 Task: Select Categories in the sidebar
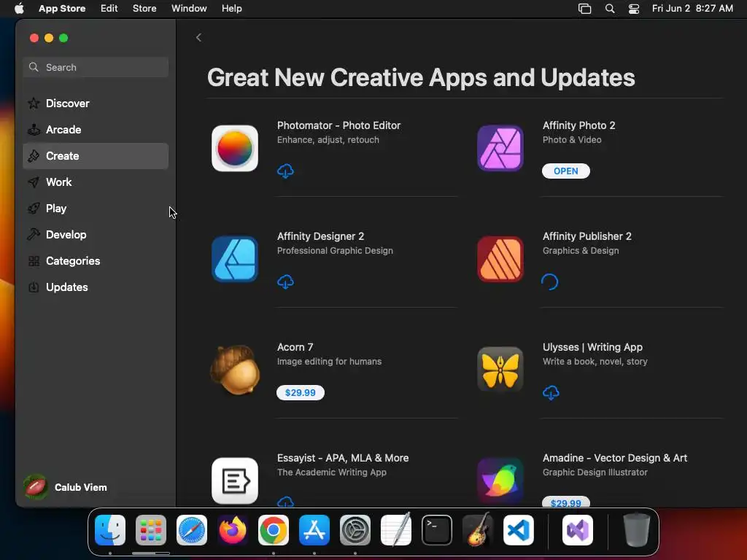click(96, 261)
